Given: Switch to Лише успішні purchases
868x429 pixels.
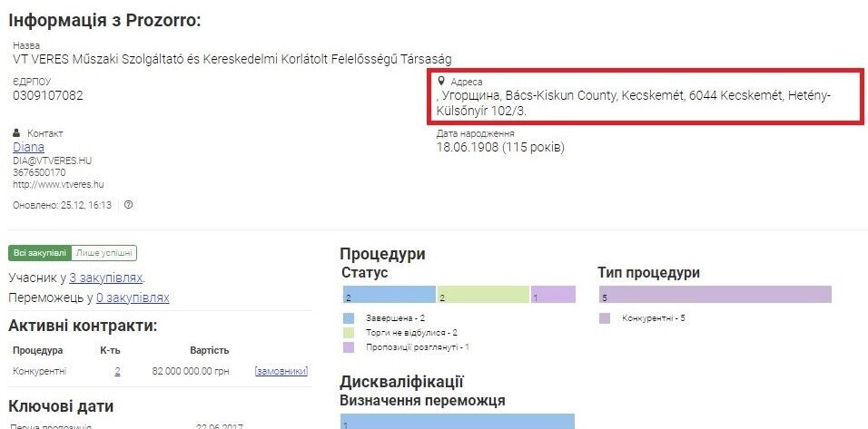Looking at the screenshot, I should point(104,253).
